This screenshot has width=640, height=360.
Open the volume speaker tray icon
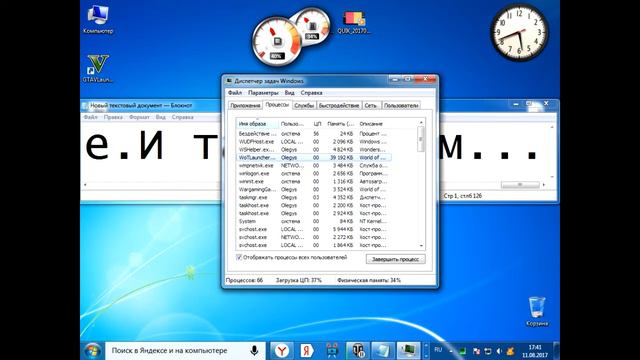[499, 351]
